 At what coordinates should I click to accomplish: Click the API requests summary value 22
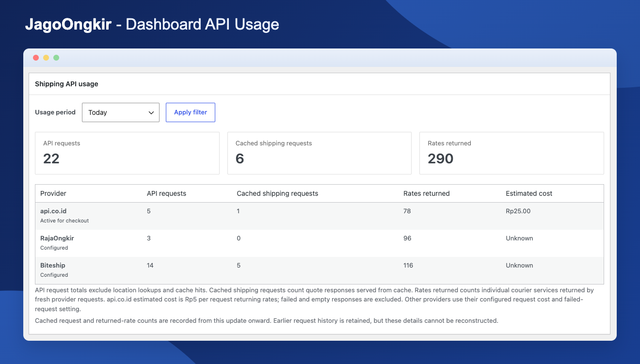coord(51,158)
